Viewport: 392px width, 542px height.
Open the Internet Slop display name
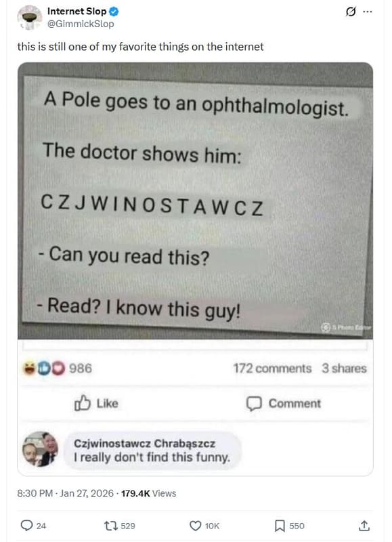[x=77, y=12]
